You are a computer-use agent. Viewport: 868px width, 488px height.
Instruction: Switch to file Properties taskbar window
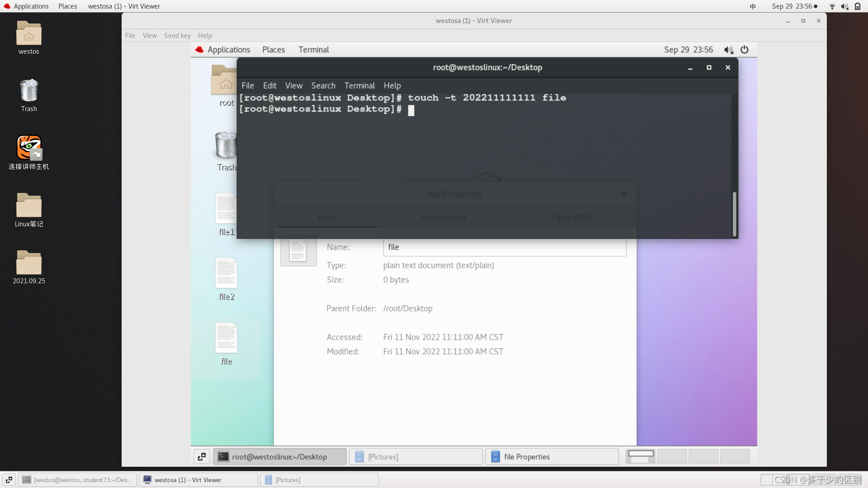[x=552, y=456]
